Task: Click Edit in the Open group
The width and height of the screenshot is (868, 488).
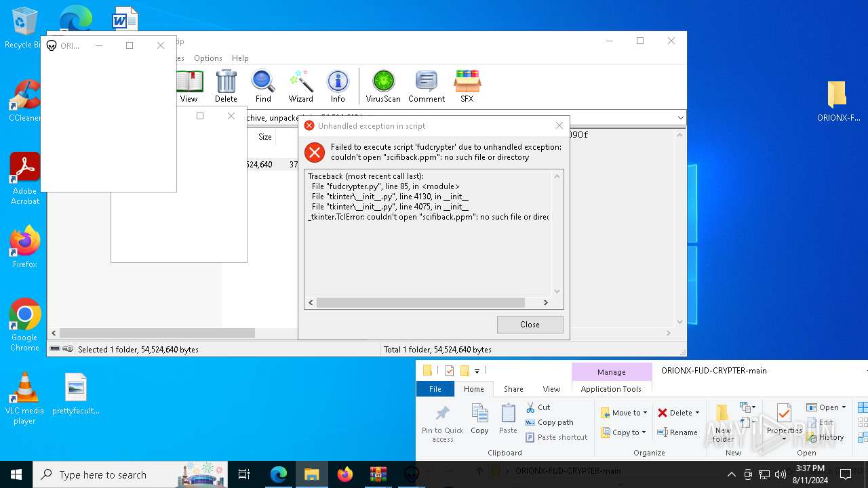Action: click(x=820, y=422)
